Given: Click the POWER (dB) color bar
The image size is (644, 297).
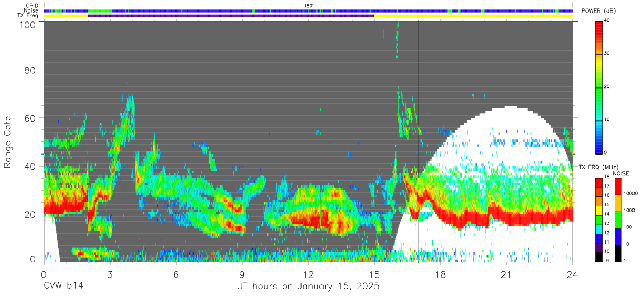Looking at the screenshot, I should coord(599,87).
